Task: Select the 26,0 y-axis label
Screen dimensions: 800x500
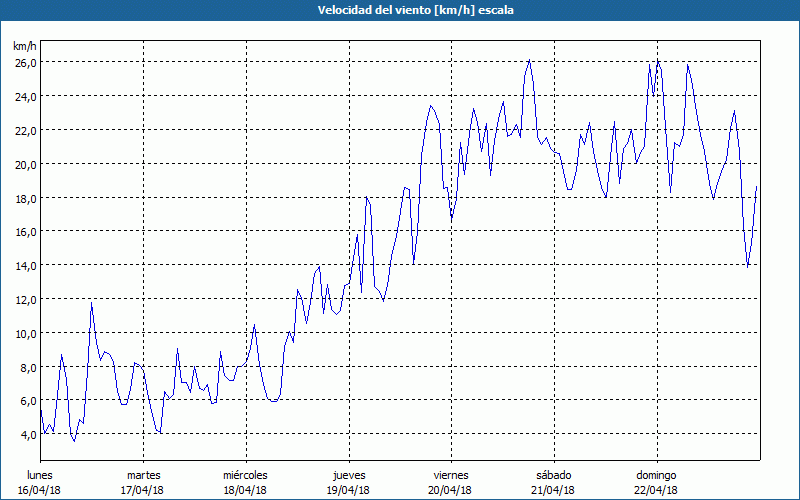Action: [x=25, y=62]
